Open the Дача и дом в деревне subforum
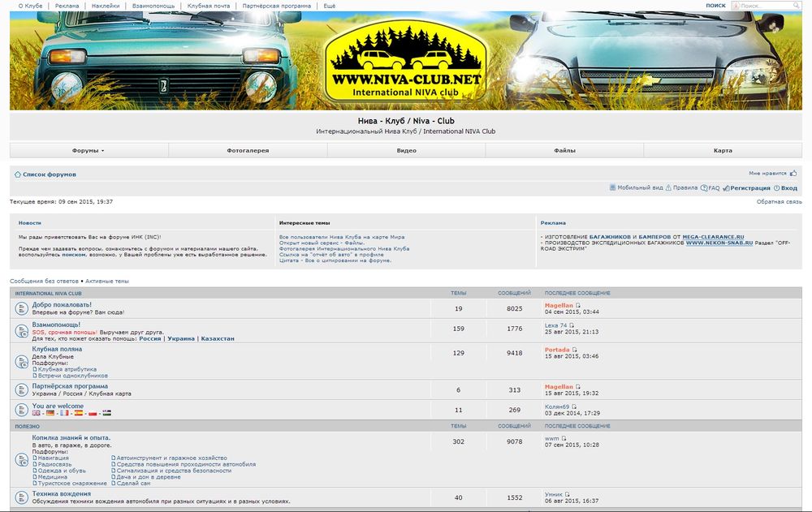This screenshot has width=812, height=512. point(149,477)
